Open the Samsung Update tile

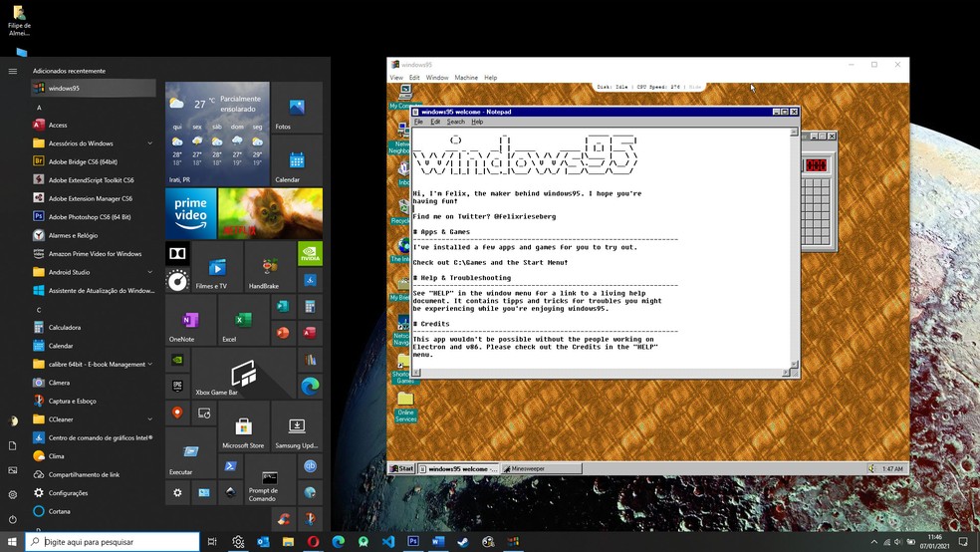click(297, 426)
